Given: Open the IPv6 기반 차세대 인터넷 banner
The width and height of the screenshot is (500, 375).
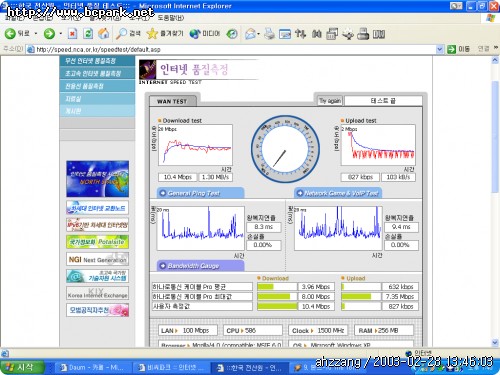Looking at the screenshot, I should (x=97, y=225).
